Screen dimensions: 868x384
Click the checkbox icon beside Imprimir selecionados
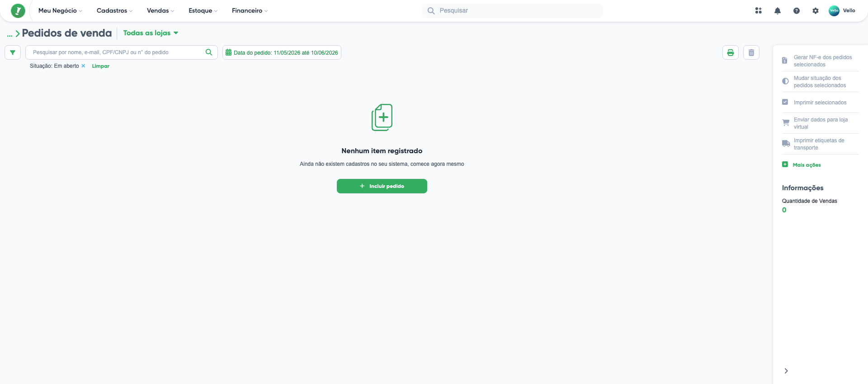tap(785, 102)
